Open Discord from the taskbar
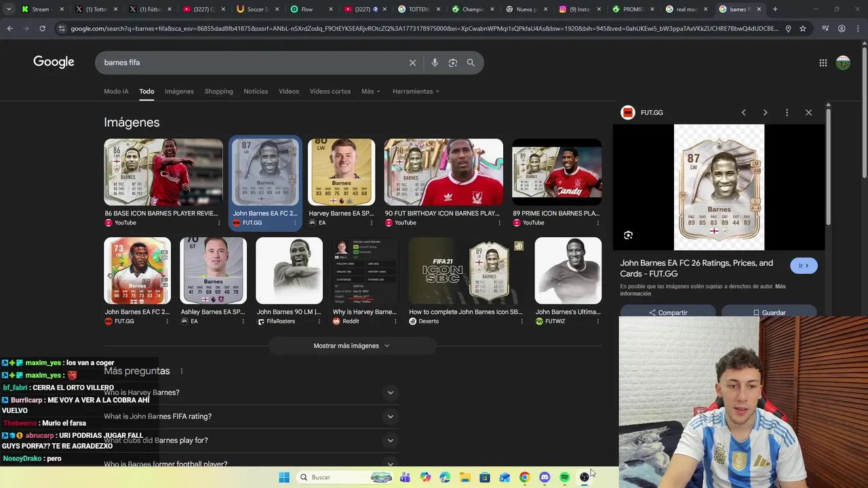Viewport: 868px width, 488px height. pos(545,477)
